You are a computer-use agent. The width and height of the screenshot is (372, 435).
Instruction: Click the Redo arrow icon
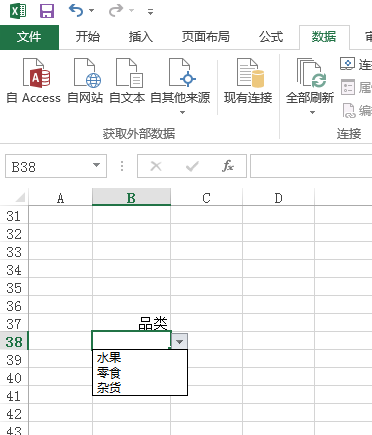coord(116,11)
